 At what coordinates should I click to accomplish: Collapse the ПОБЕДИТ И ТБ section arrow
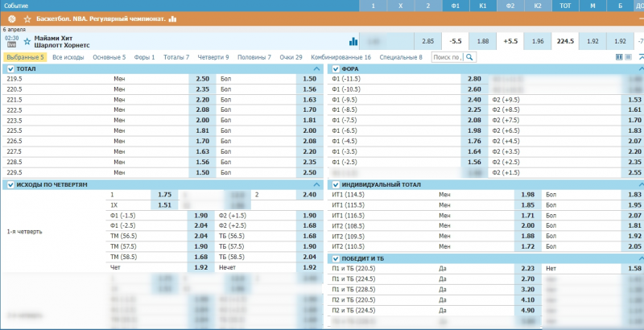pos(640,258)
